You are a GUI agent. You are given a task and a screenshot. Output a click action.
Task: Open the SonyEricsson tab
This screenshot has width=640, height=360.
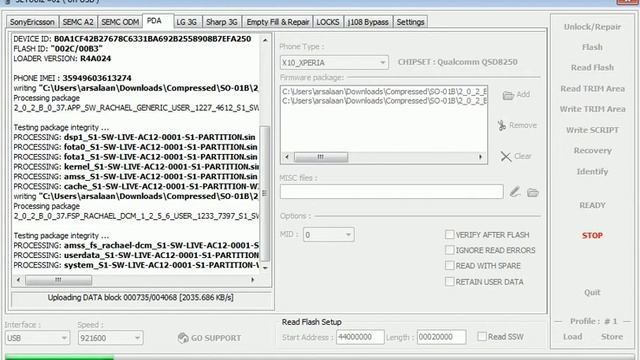(x=32, y=22)
